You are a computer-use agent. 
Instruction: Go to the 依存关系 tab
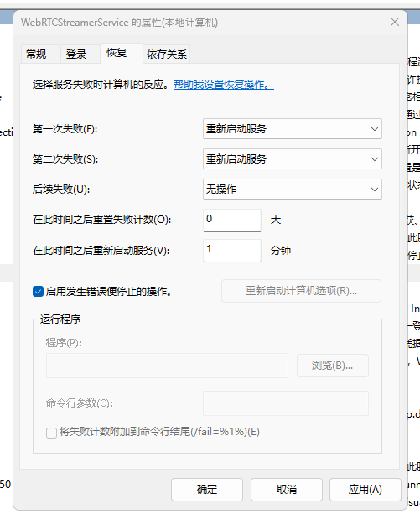pyautogui.click(x=167, y=54)
